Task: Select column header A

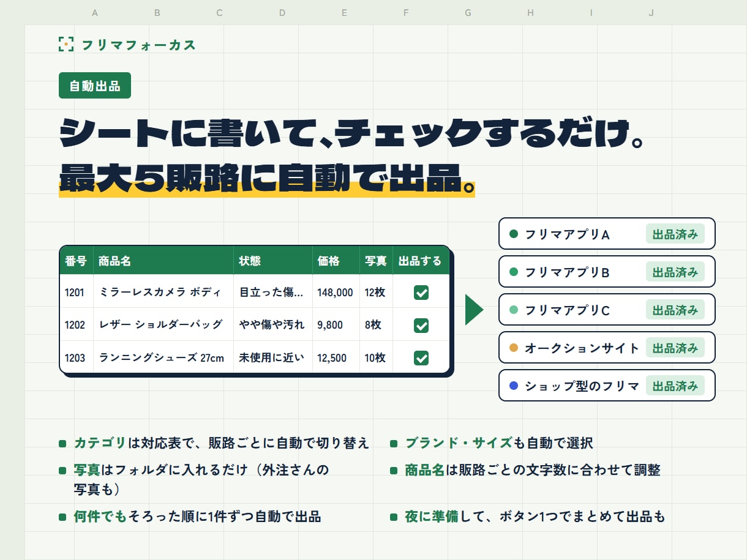Action: [x=95, y=12]
